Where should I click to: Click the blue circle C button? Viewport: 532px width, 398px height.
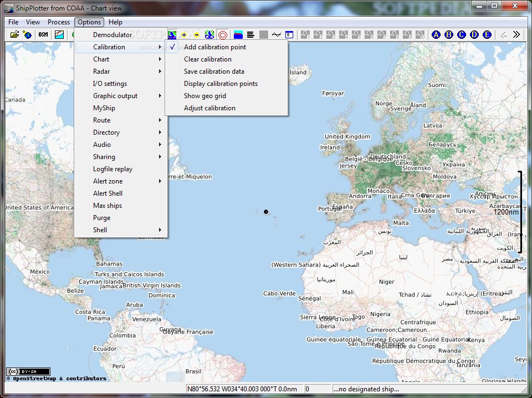(462, 34)
